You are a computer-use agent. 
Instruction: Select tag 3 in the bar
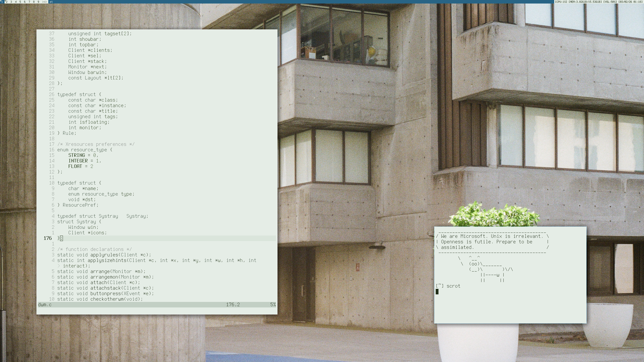click(11, 2)
